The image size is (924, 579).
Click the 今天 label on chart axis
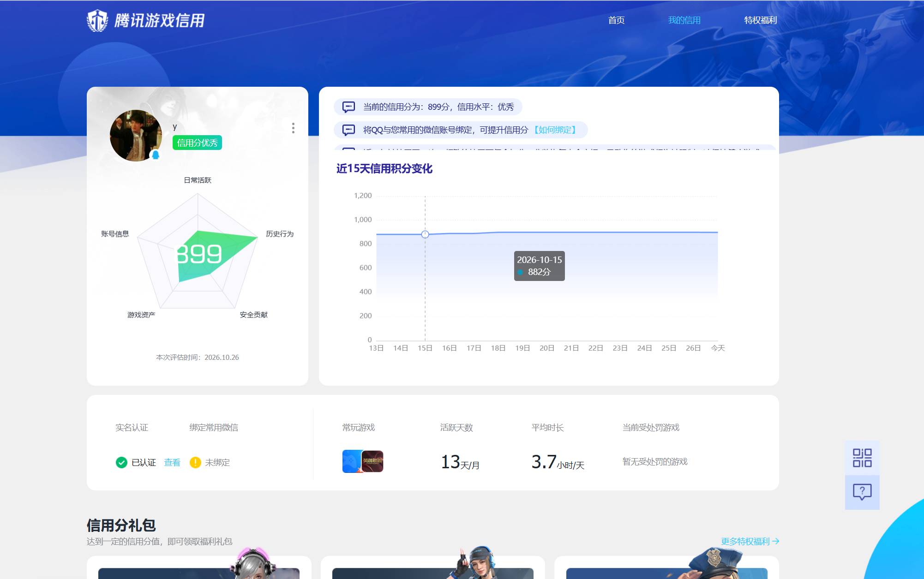[718, 348]
